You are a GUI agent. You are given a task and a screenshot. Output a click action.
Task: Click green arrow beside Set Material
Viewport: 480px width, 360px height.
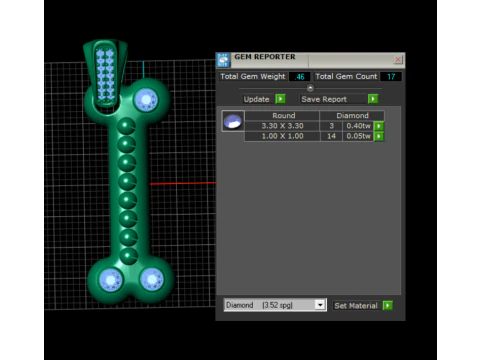coord(388,305)
